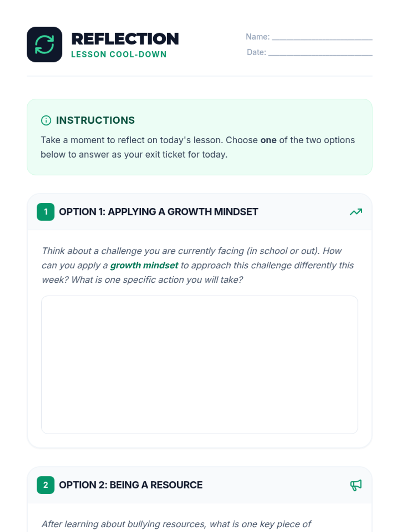The image size is (399, 532).
Task: Click the megaphone icon in Option 2
Action: (x=356, y=485)
